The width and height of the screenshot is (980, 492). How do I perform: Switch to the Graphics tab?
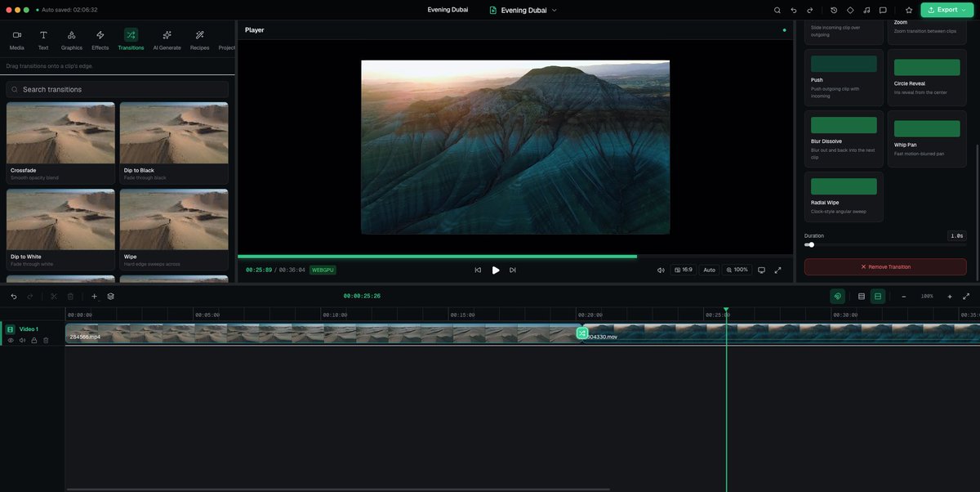(72, 39)
